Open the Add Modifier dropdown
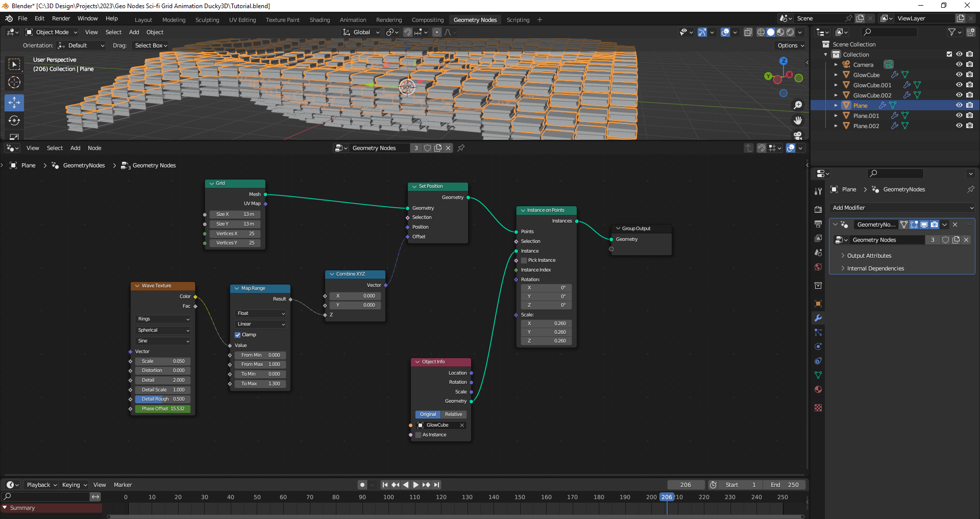980x519 pixels. [x=902, y=208]
